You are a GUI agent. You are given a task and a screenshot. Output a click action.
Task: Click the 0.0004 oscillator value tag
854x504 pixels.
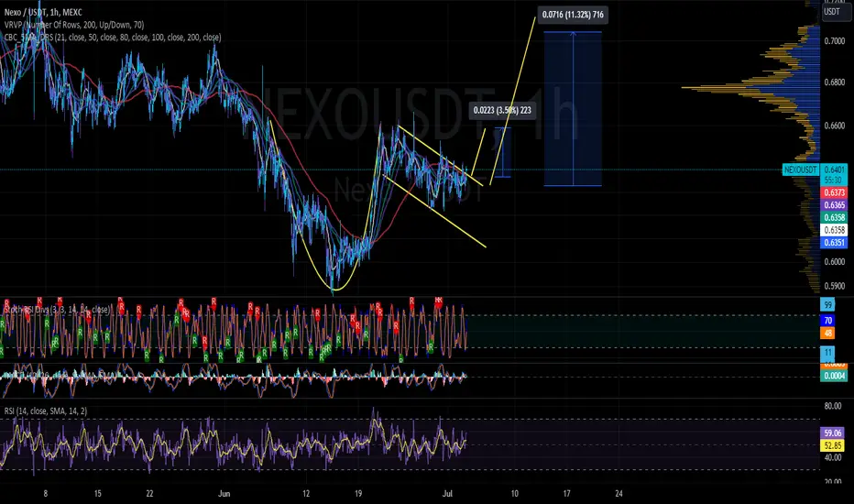[834, 376]
